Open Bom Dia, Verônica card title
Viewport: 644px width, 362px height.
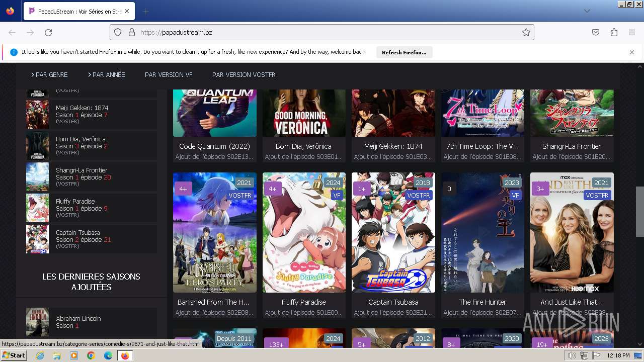303,146
